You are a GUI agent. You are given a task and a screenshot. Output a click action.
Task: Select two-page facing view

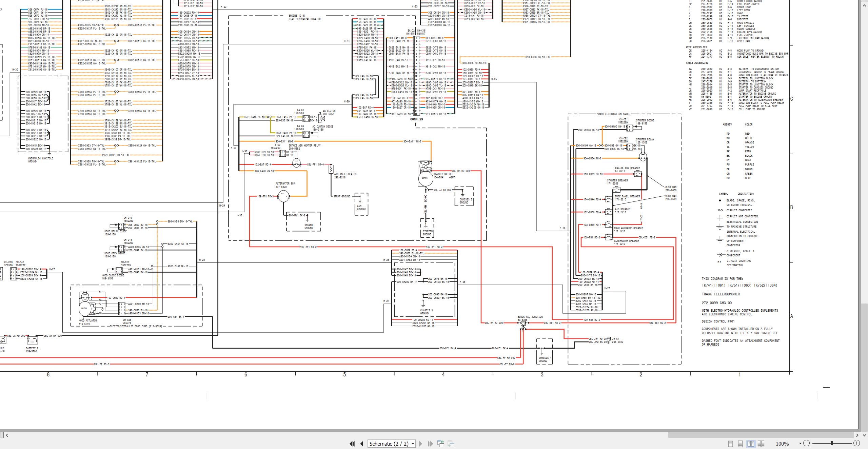pyautogui.click(x=751, y=444)
